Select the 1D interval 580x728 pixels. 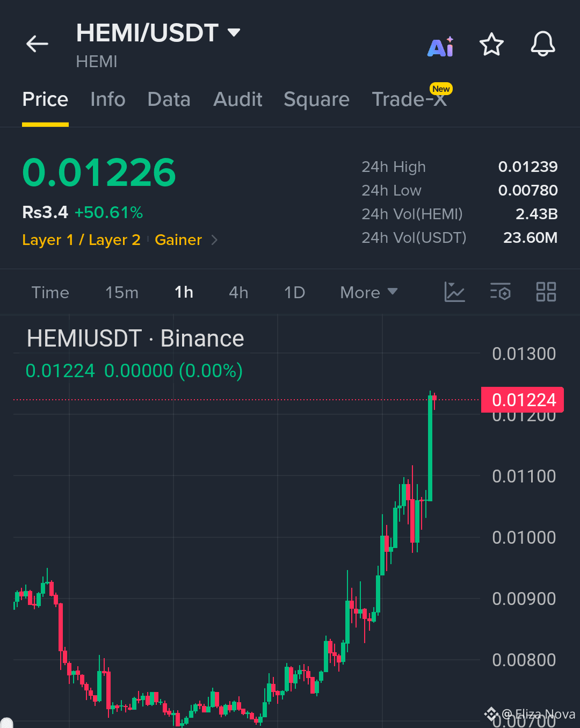294,292
